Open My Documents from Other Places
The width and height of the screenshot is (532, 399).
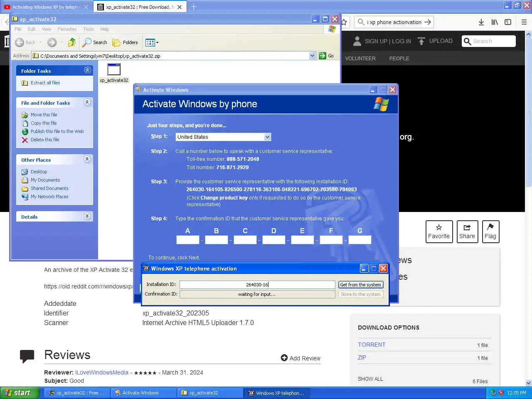pyautogui.click(x=45, y=180)
